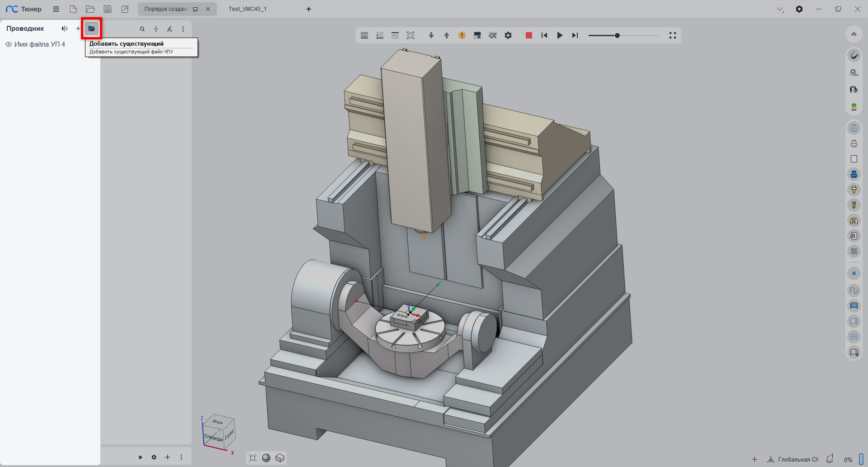Open the hamburger main menu

(x=56, y=9)
